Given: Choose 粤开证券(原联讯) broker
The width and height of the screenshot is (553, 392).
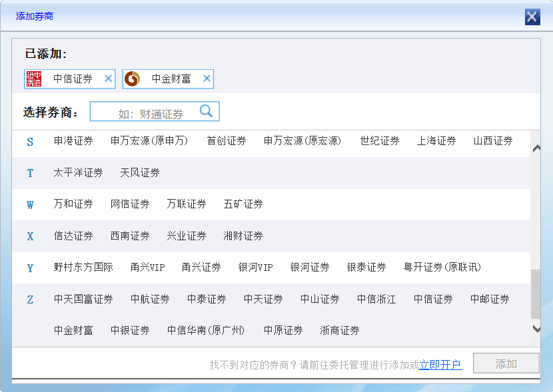Looking at the screenshot, I should tap(442, 267).
